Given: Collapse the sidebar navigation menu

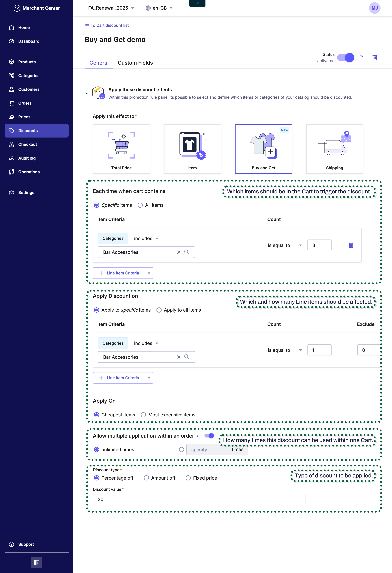Looking at the screenshot, I should point(37,562).
